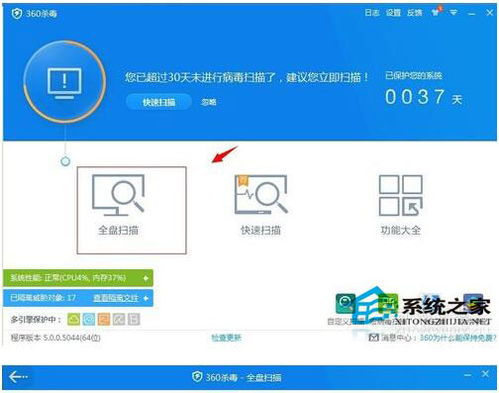Toggle the last gray engine icon

pos(133,319)
